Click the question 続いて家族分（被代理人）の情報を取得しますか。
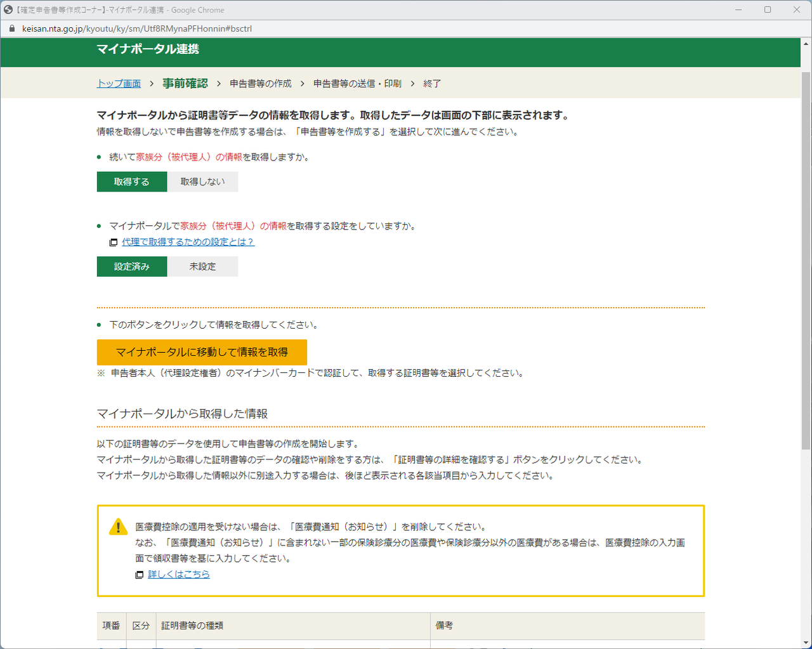 pos(209,157)
